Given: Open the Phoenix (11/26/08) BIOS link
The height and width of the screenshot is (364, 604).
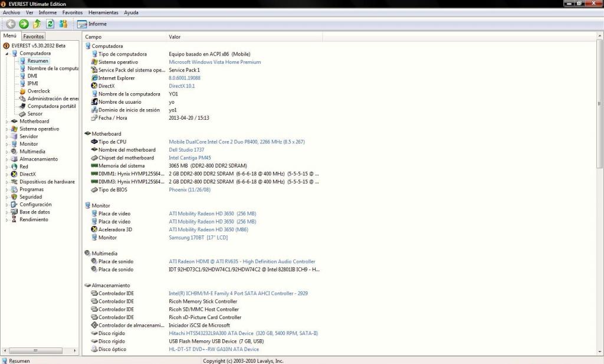Looking at the screenshot, I should 189,190.
